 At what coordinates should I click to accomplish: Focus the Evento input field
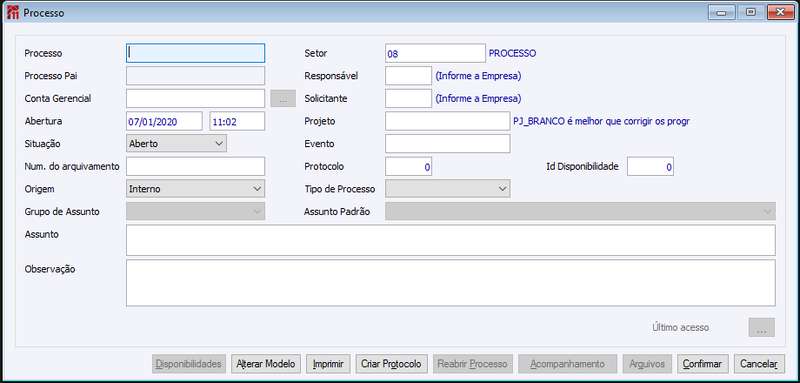point(447,144)
